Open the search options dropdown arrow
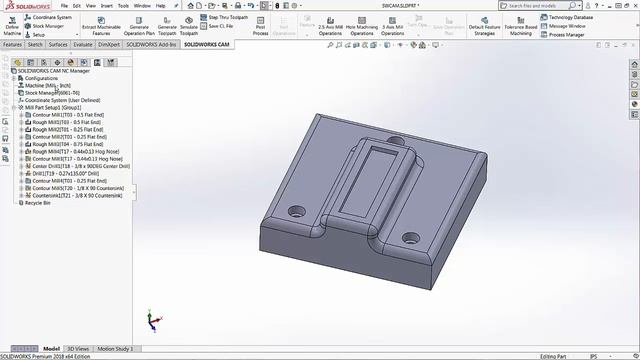Image resolution: width=640 pixels, height=360 pixels. 580,6
